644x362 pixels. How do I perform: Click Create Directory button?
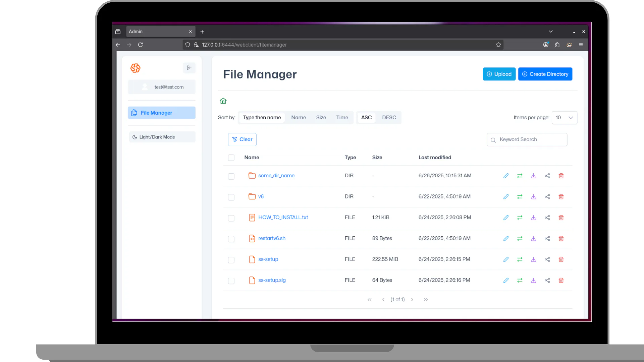coord(545,74)
